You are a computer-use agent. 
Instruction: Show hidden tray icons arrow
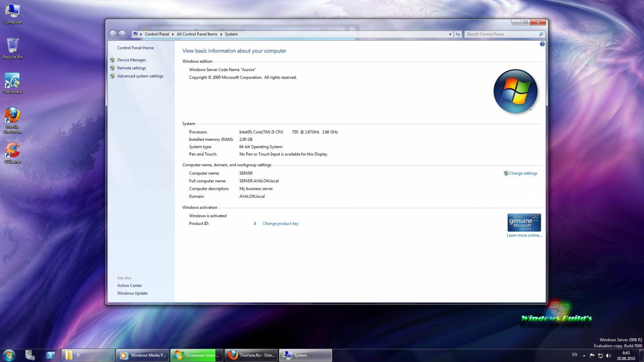point(584,356)
